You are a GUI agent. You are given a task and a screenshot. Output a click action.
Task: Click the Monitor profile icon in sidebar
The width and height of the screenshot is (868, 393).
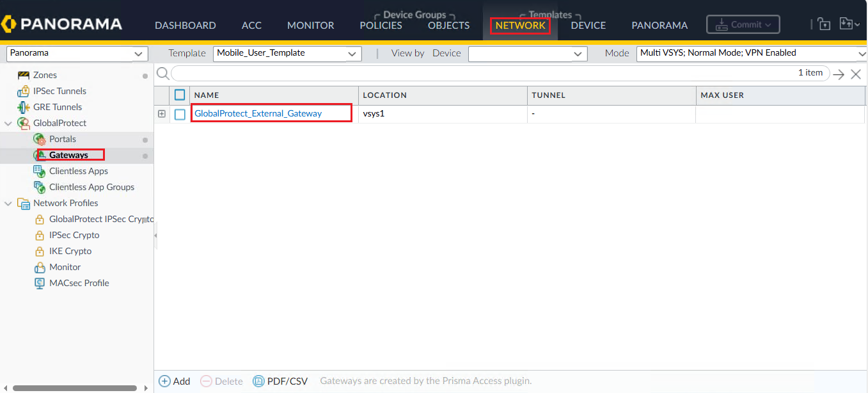pos(39,267)
